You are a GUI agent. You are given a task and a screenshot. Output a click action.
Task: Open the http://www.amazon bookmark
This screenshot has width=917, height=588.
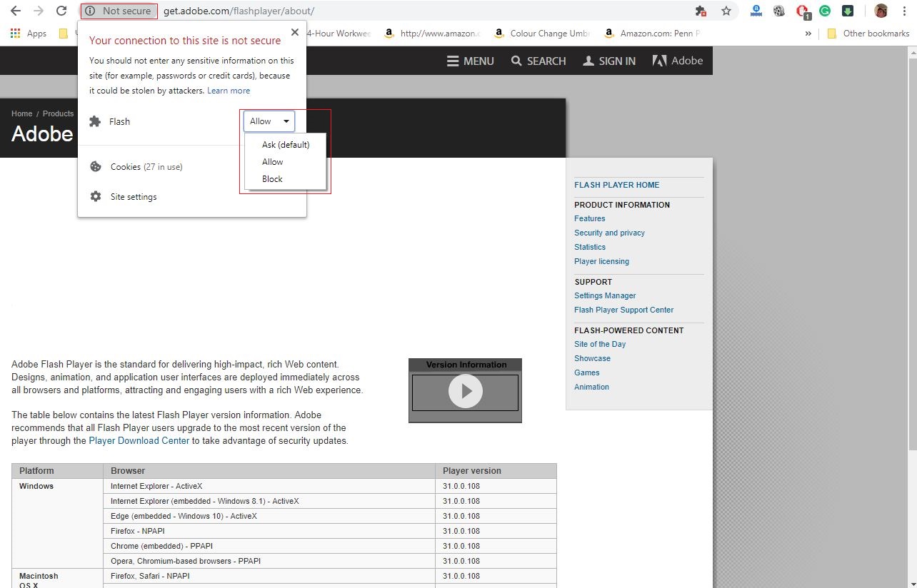click(x=432, y=33)
